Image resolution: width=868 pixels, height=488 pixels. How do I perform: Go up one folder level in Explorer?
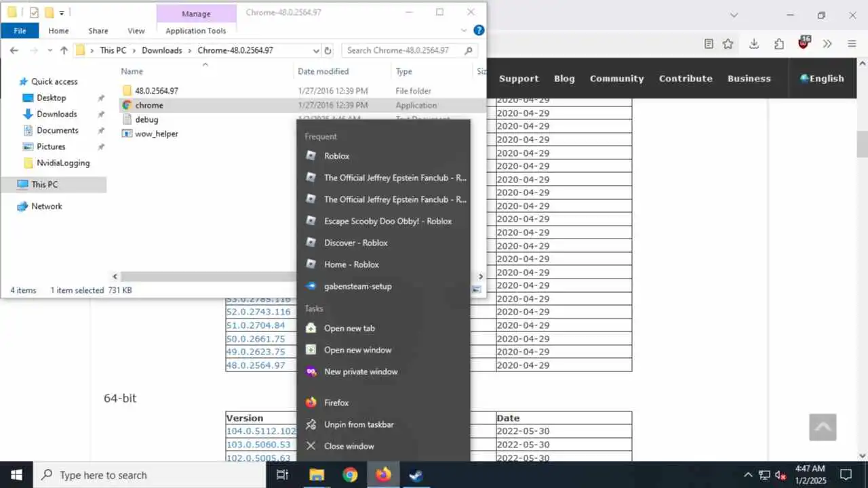click(64, 50)
